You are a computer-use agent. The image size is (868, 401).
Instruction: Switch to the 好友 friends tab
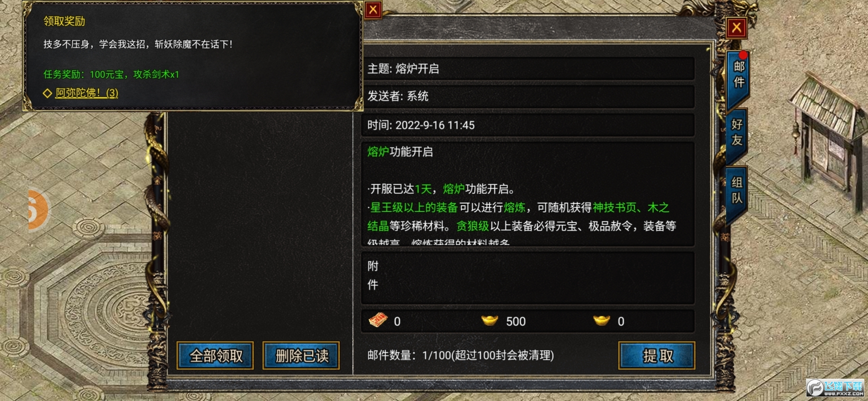click(737, 132)
